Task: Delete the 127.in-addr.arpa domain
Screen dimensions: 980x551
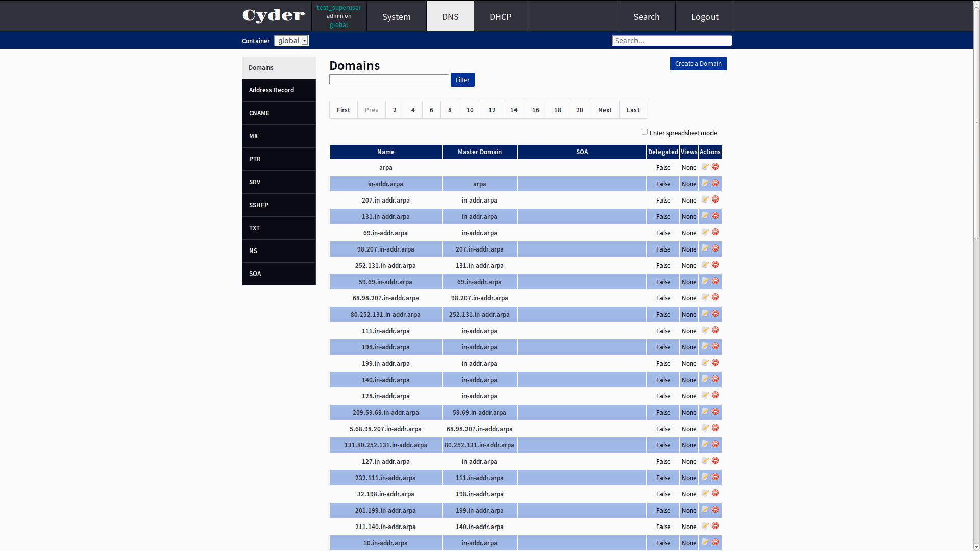Action: 715,461
